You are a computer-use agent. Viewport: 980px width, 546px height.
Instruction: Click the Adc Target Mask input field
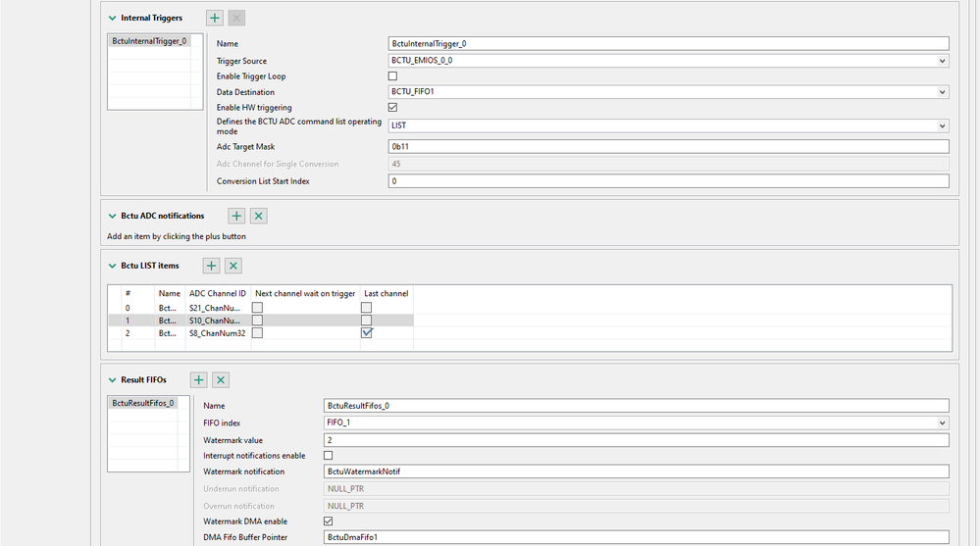[x=668, y=147]
